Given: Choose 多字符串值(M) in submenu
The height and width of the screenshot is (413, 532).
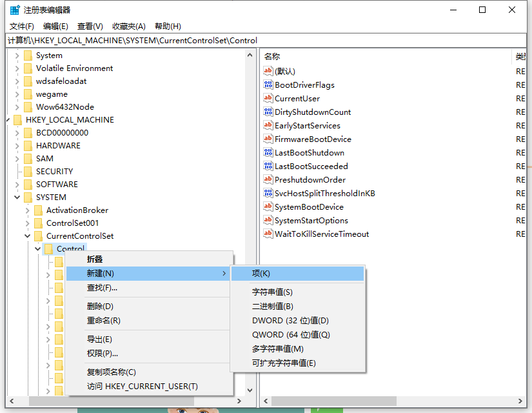Looking at the screenshot, I should (x=297, y=349).
